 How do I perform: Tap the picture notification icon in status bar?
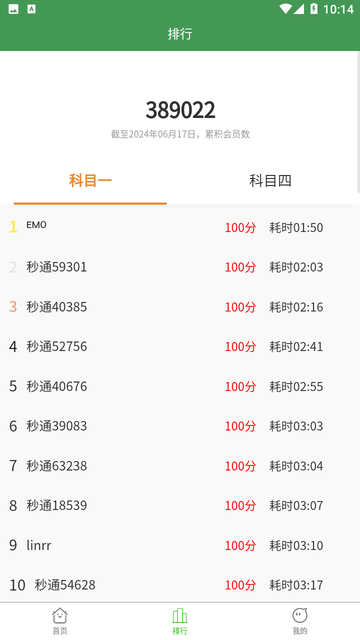click(13, 9)
